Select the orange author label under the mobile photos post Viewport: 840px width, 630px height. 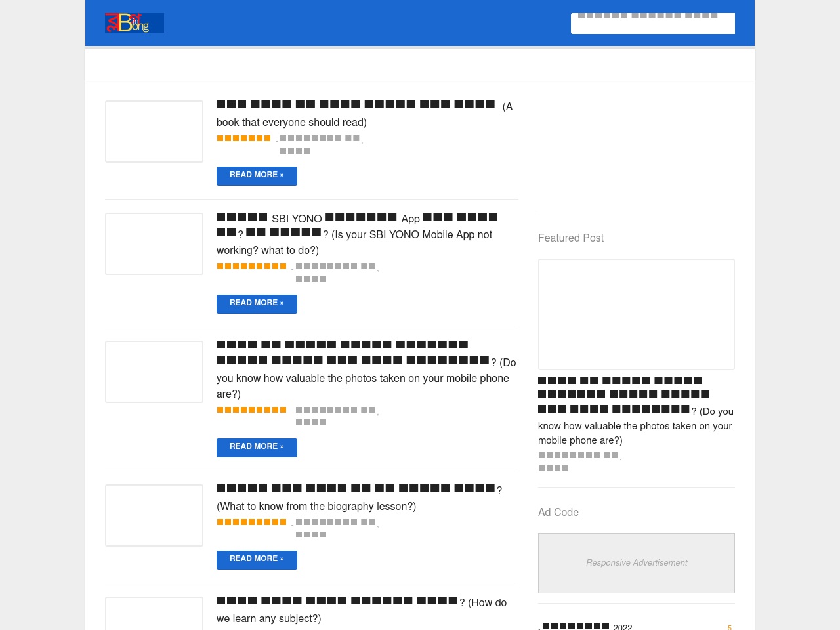(252, 410)
